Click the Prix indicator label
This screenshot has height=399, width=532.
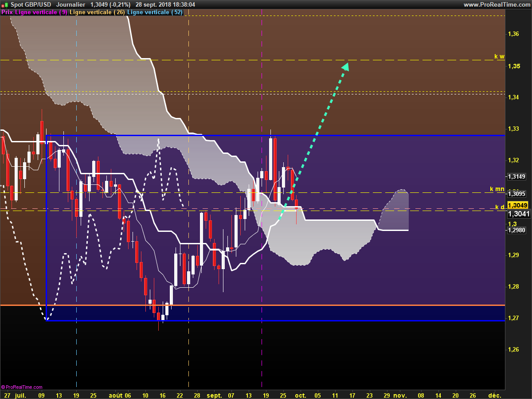pos(7,12)
